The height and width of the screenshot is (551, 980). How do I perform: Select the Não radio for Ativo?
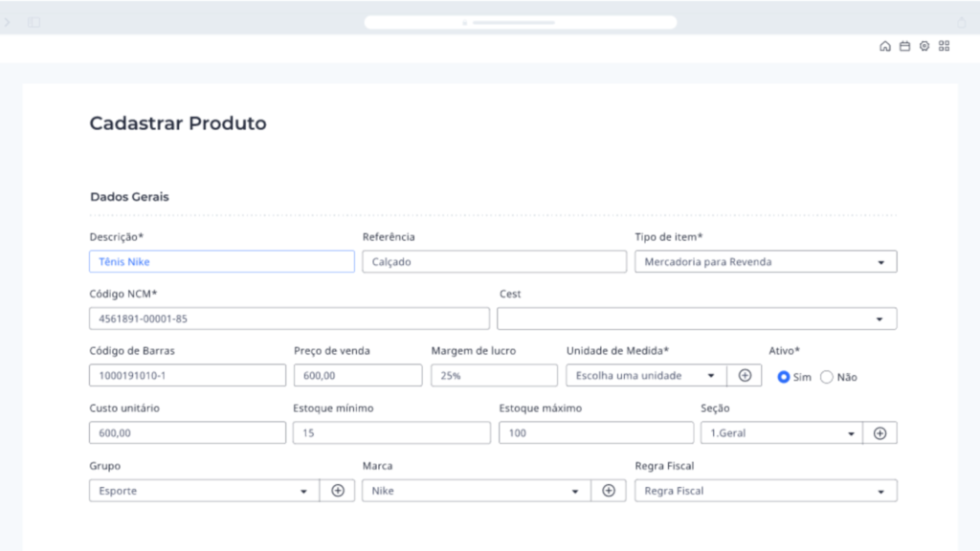pyautogui.click(x=827, y=377)
